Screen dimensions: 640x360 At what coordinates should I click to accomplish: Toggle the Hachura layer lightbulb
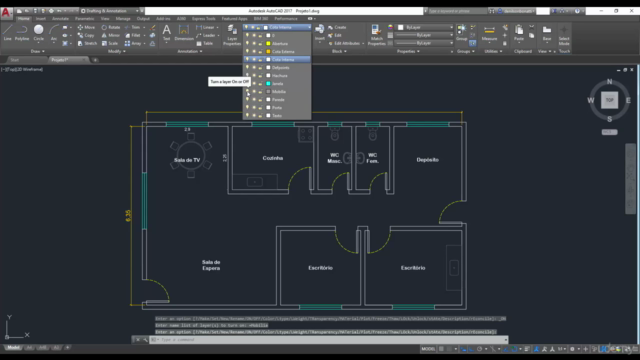point(247,76)
